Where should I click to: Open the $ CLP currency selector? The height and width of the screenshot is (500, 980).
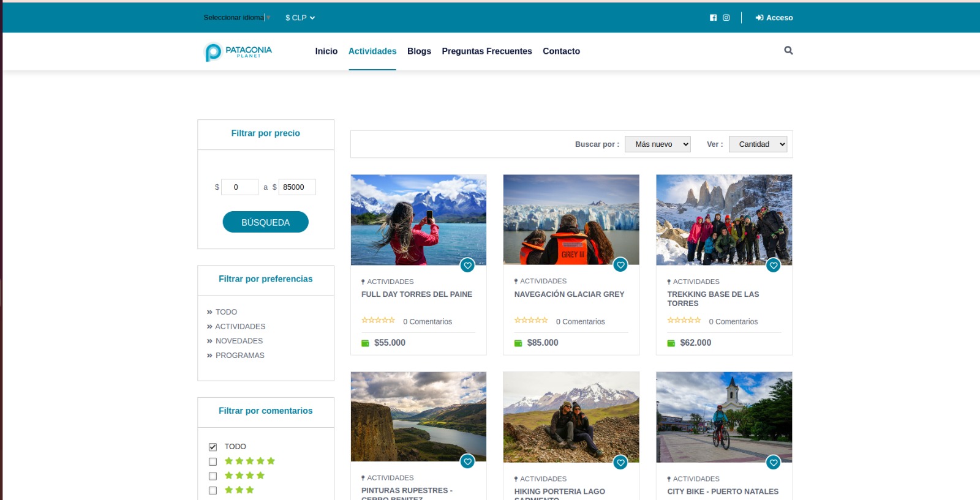(300, 18)
